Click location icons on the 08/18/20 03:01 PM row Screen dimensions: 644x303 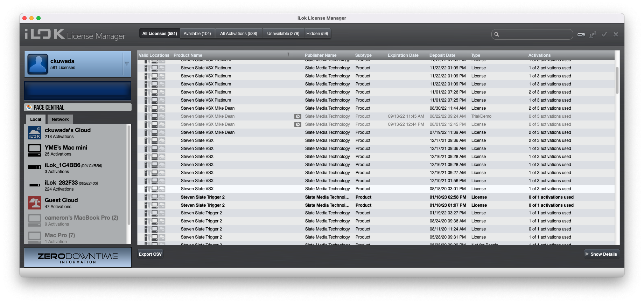click(155, 189)
